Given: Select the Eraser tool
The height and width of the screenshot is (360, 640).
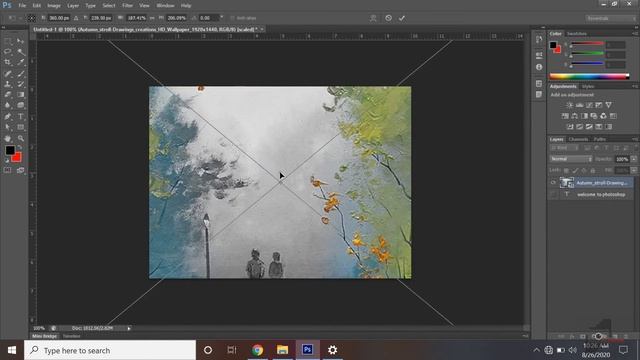Looking at the screenshot, I should click(x=8, y=95).
